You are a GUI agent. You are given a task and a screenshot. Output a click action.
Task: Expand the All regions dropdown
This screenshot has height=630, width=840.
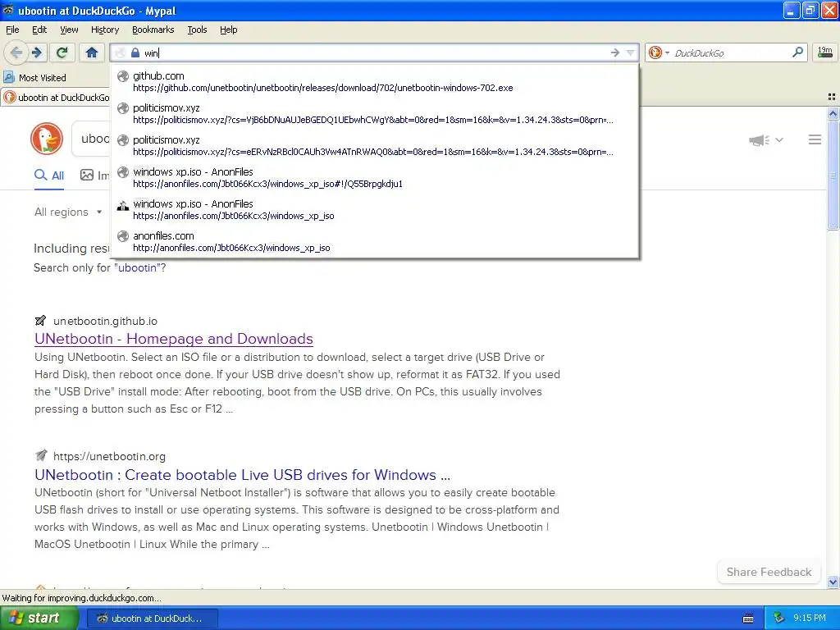pyautogui.click(x=68, y=212)
